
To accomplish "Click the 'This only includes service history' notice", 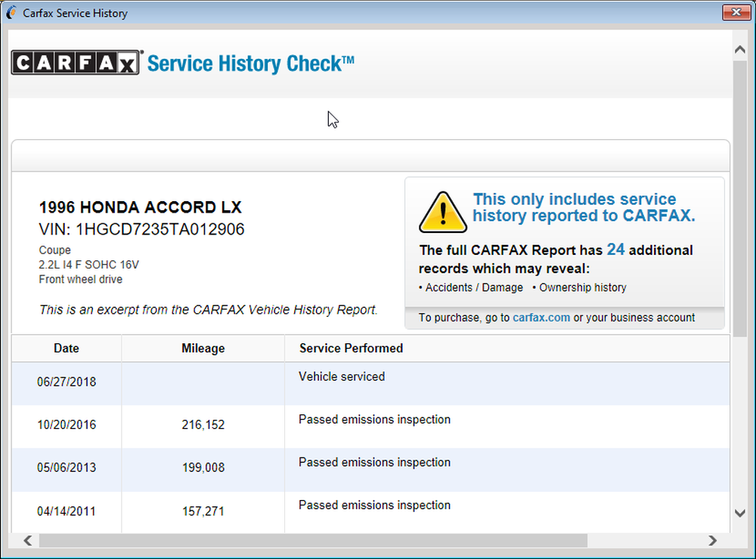I will point(584,207).
